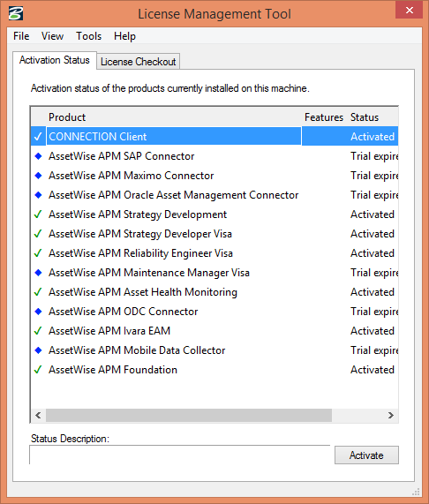The image size is (429, 504).
Task: Open the File menu
Action: click(21, 36)
